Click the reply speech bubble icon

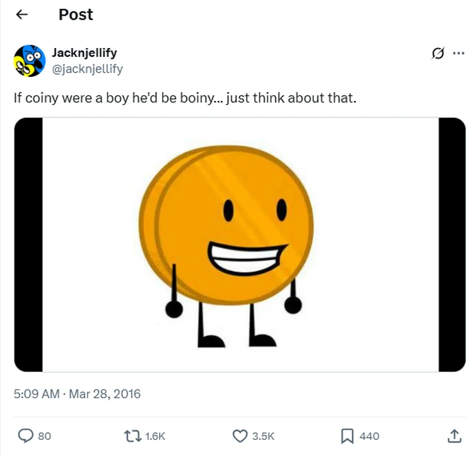click(26, 435)
